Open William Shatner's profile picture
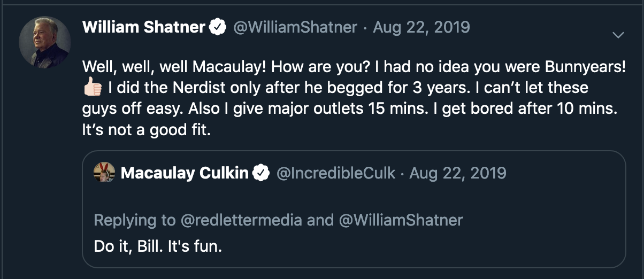Image resolution: width=644 pixels, height=279 pixels. (x=45, y=42)
